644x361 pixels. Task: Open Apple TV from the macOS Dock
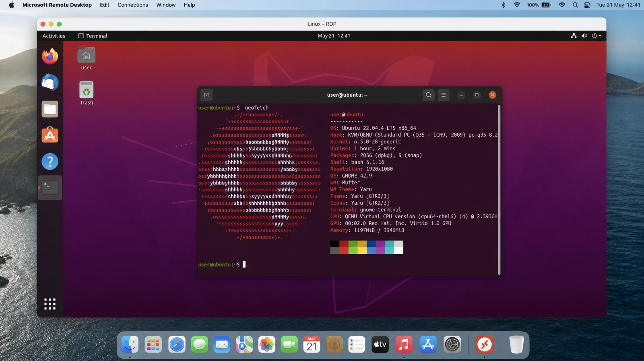point(380,344)
